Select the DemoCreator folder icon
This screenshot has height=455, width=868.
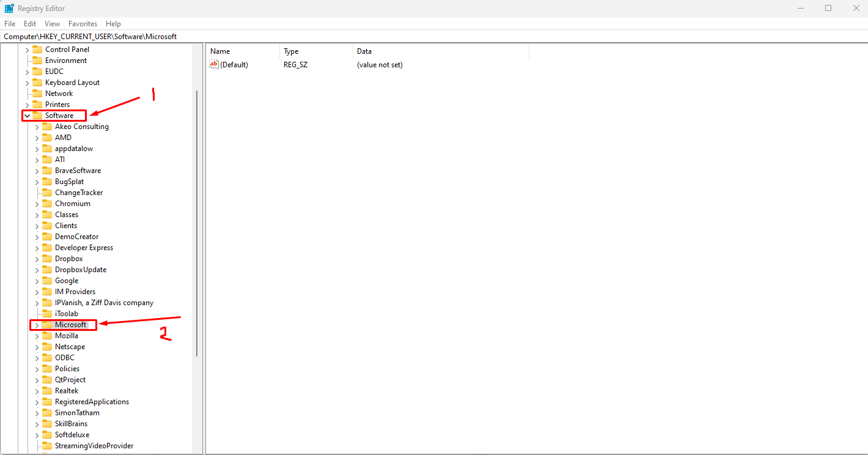coord(47,237)
